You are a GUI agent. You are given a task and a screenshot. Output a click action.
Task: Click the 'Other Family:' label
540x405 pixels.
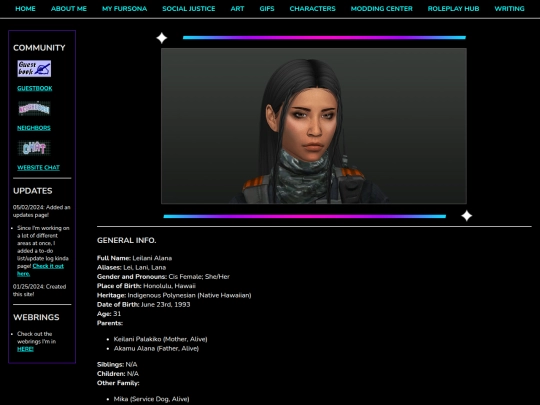point(118,383)
